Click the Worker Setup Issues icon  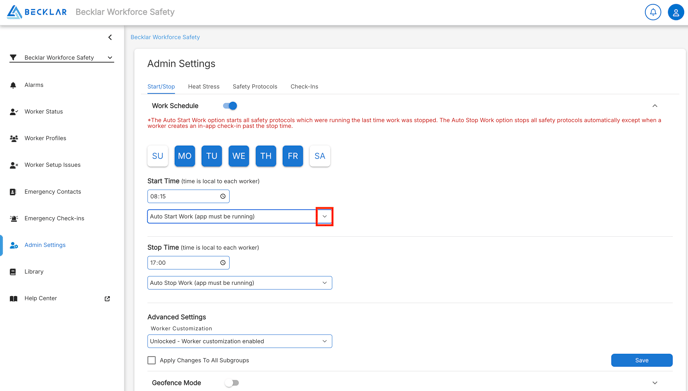coord(14,165)
